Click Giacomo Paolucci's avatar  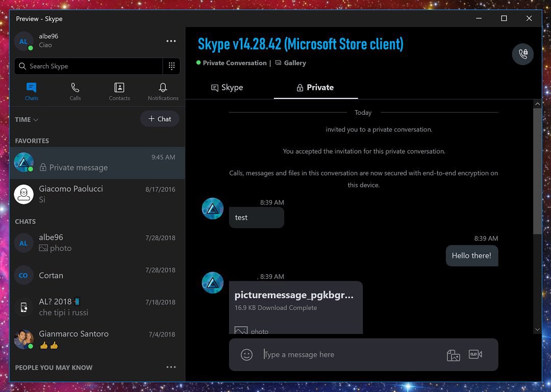[24, 194]
